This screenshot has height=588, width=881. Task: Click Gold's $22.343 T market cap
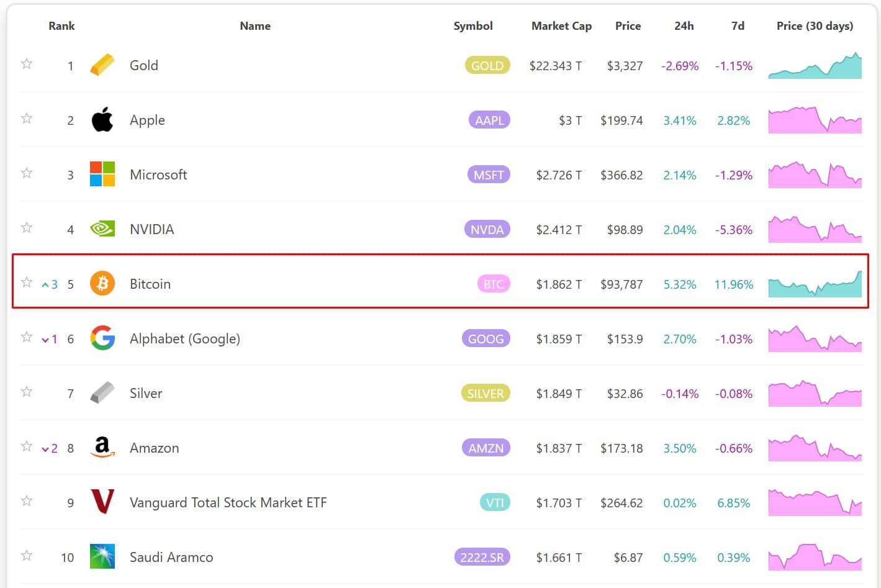coord(556,66)
